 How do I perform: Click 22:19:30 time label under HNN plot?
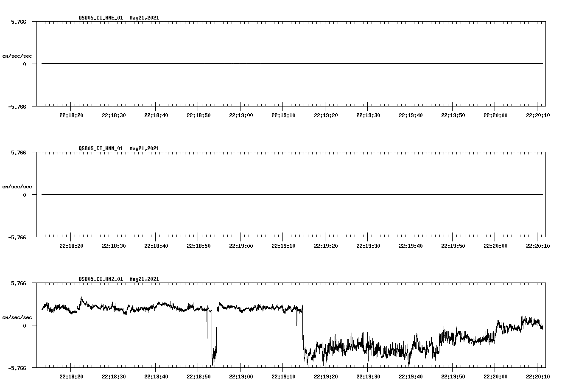[368, 246]
